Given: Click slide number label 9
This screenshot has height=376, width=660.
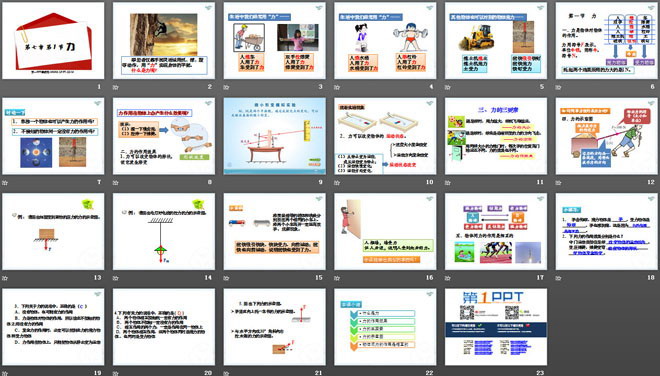Looking at the screenshot, I should [320, 182].
